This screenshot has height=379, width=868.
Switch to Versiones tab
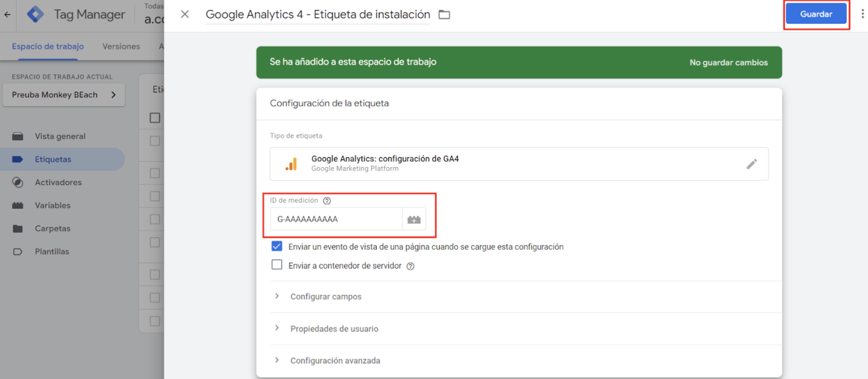click(x=121, y=46)
